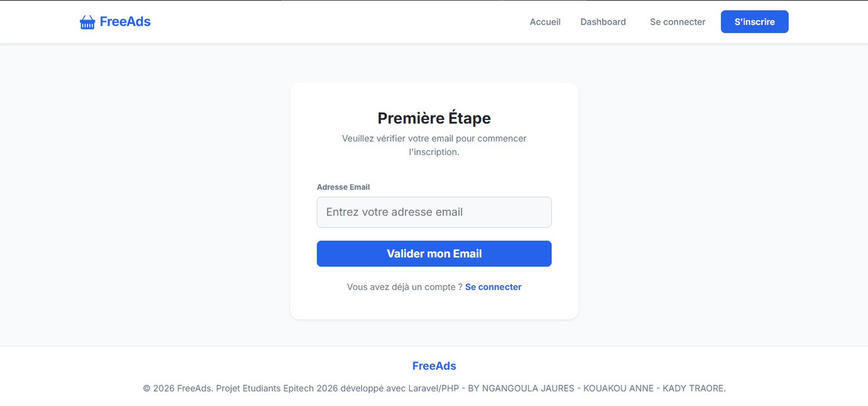The width and height of the screenshot is (868, 406).
Task: Open the Dashboard nav link
Action: [x=603, y=22]
